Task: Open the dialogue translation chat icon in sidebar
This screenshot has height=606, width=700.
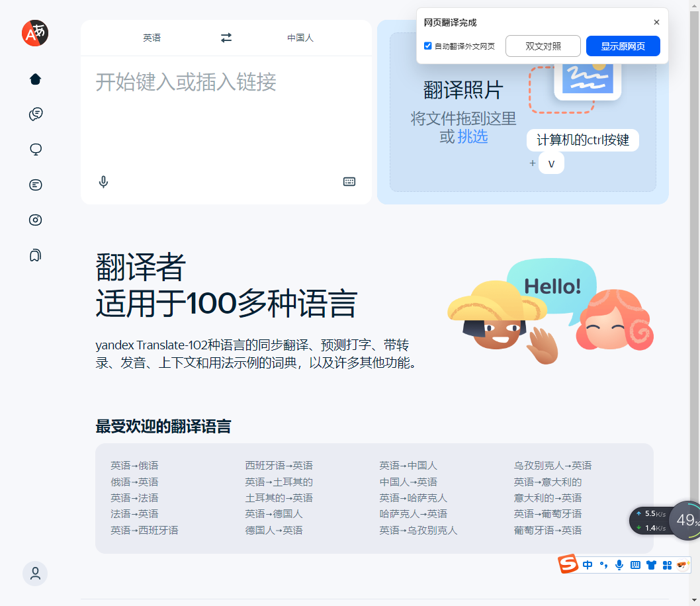Action: [35, 114]
